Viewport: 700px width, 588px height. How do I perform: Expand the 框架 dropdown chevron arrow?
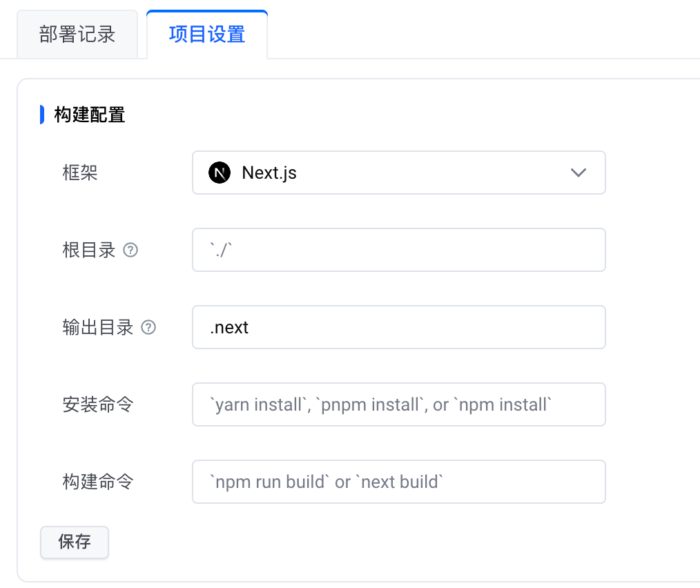pos(579,173)
